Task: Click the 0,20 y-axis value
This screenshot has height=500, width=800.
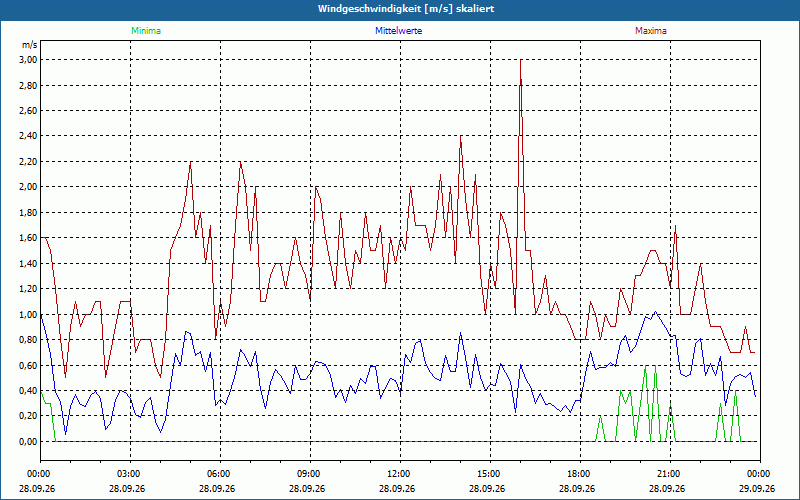Action: click(29, 416)
